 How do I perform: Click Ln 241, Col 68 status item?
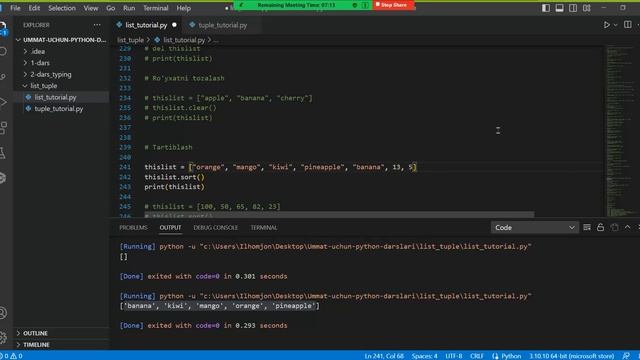click(x=384, y=356)
